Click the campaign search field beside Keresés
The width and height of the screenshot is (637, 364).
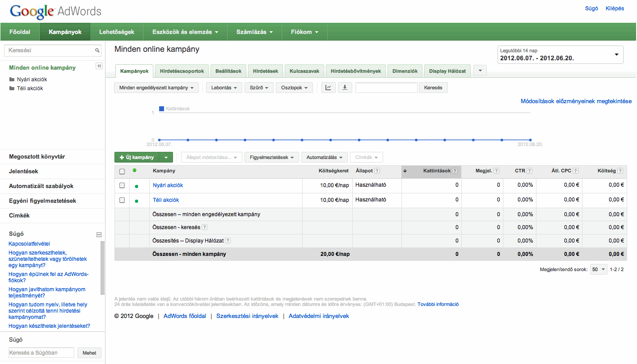386,88
